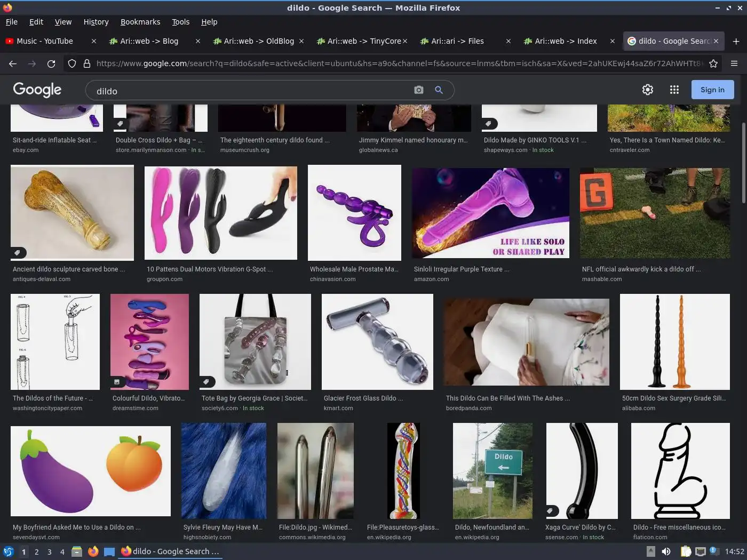This screenshot has height=560, width=747.
Task: Click product tag badge on antiques-delaval image
Action: pos(18,253)
